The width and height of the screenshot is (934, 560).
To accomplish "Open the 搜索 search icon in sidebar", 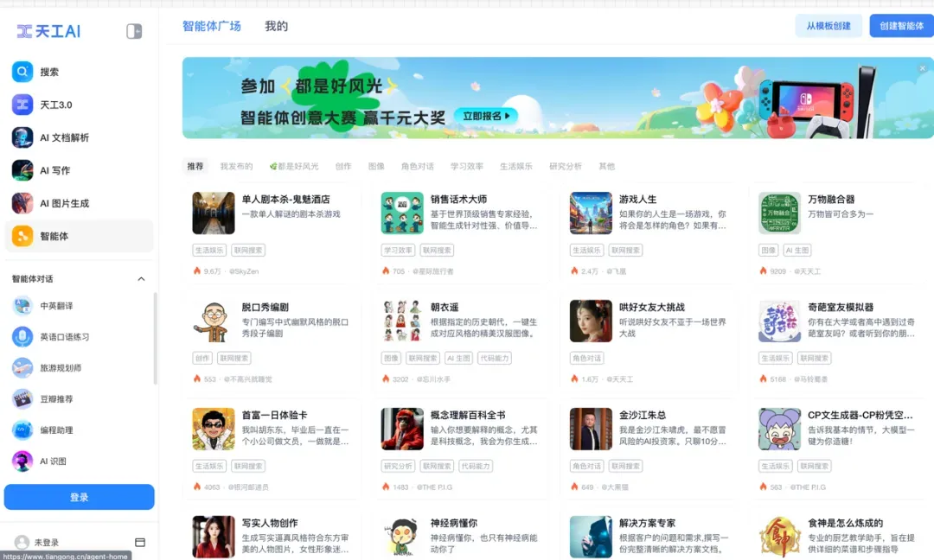I will (x=22, y=72).
